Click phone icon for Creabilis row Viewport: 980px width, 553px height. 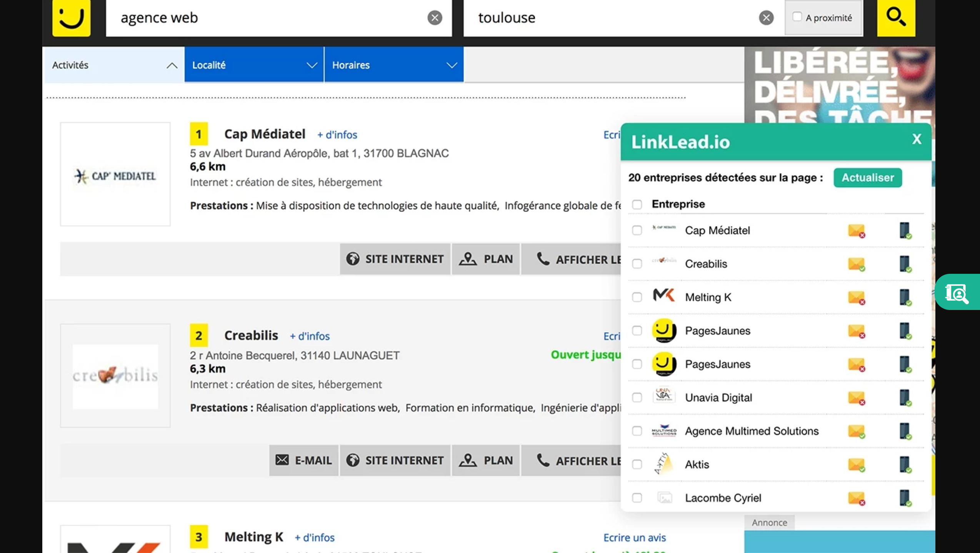[905, 264]
